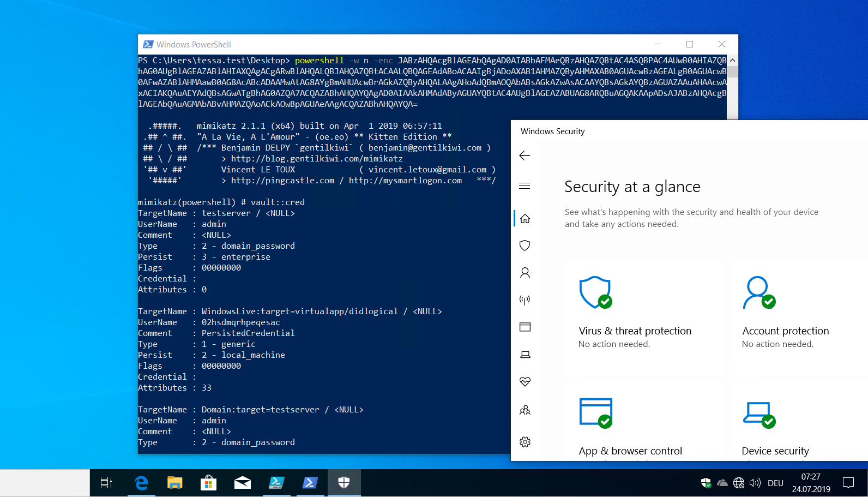Image resolution: width=868 pixels, height=497 pixels.
Task: Open App & browser control sidebar icon
Action: coord(525,327)
